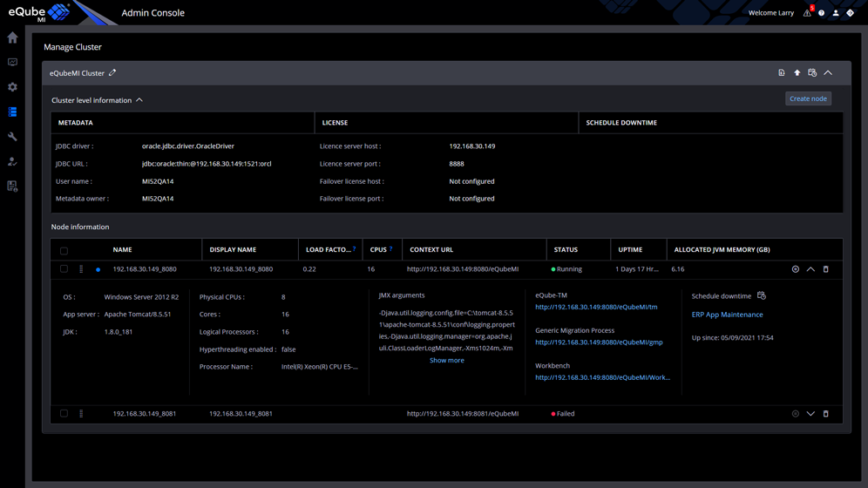868x488 pixels.
Task: Click node Schedule downtime calendar icon
Action: tap(762, 295)
